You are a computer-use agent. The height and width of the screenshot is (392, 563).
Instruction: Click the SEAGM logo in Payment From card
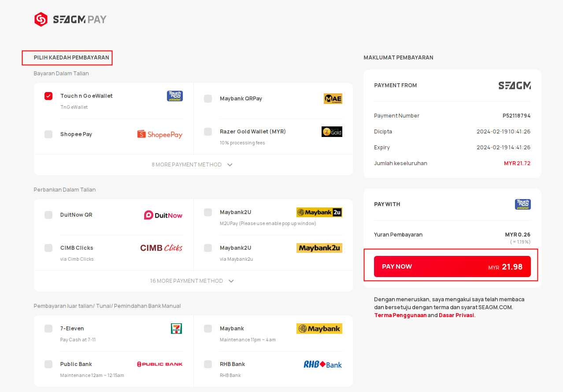click(x=515, y=85)
